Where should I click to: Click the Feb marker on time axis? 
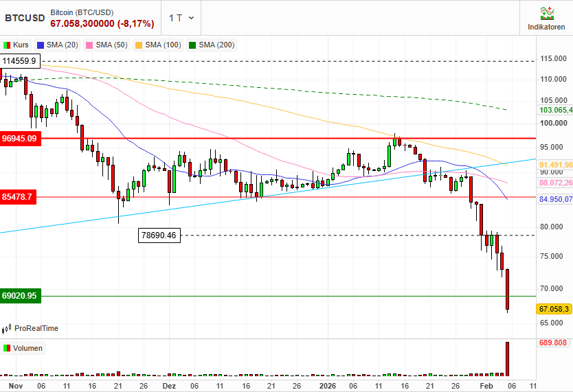485,386
